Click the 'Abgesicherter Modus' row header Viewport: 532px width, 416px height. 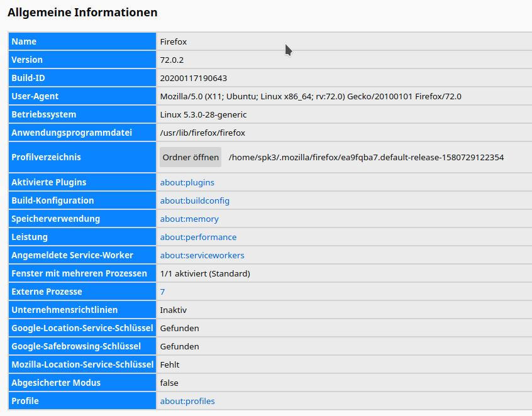pos(82,383)
